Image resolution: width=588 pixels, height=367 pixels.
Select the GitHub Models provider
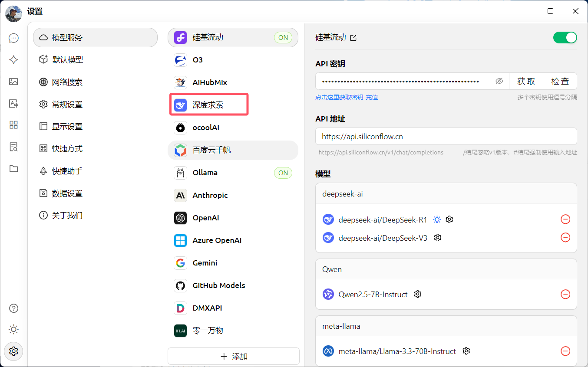click(x=233, y=285)
